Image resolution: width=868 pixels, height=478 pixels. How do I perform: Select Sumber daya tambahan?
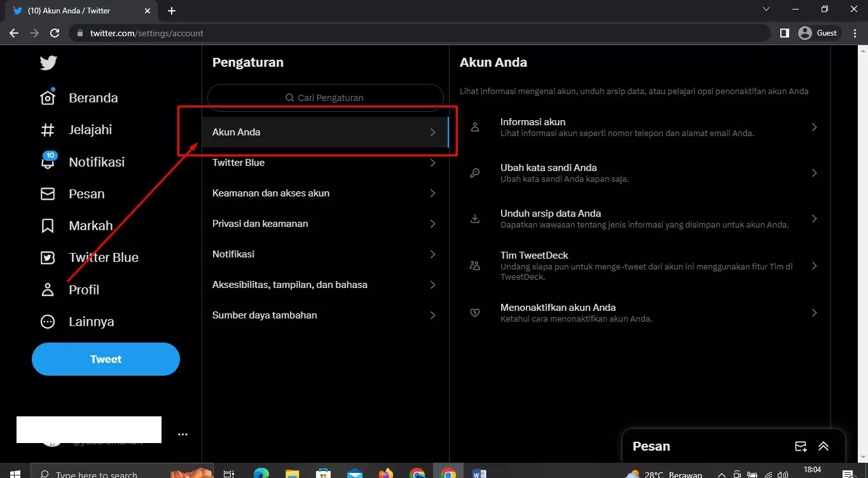click(x=326, y=315)
